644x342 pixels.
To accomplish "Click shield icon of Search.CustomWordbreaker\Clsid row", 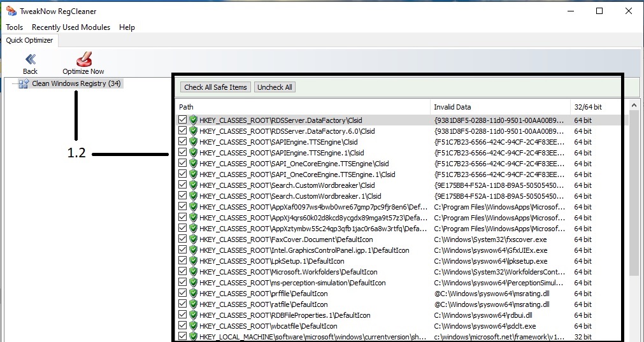I will click(x=193, y=185).
